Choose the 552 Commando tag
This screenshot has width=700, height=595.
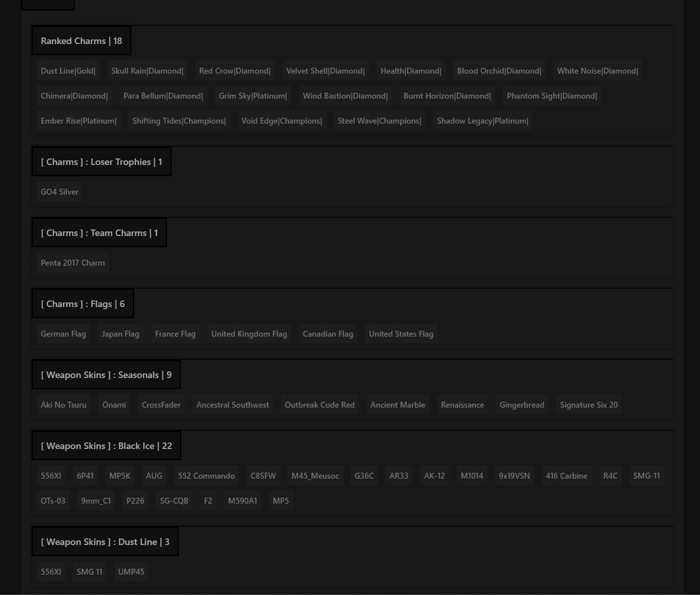click(x=206, y=476)
